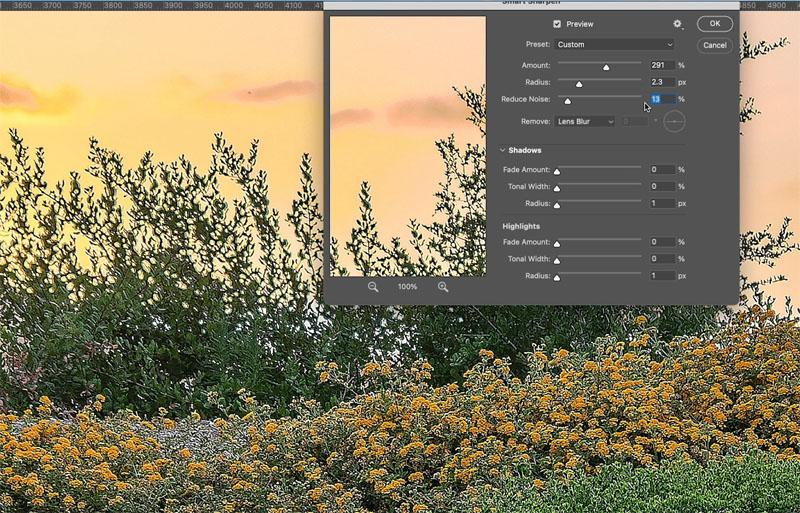800x513 pixels.
Task: Click the Reduce Noise label
Action: [526, 99]
